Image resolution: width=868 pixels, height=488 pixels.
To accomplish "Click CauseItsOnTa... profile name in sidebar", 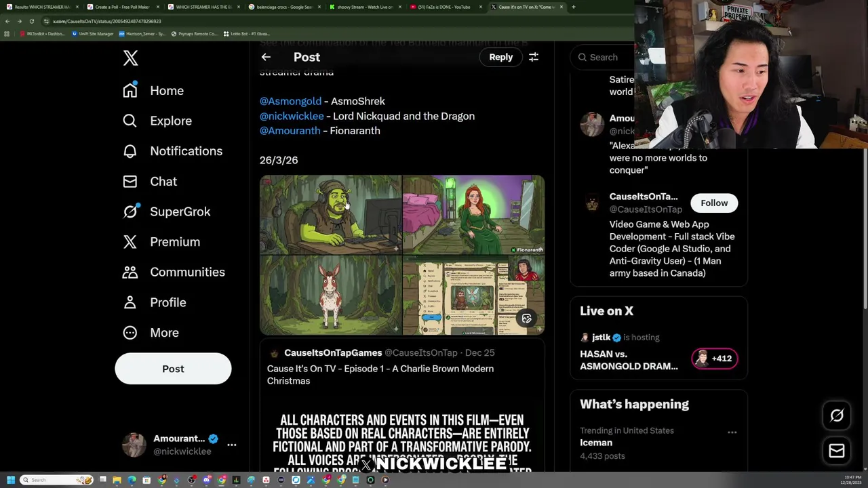I will click(643, 197).
